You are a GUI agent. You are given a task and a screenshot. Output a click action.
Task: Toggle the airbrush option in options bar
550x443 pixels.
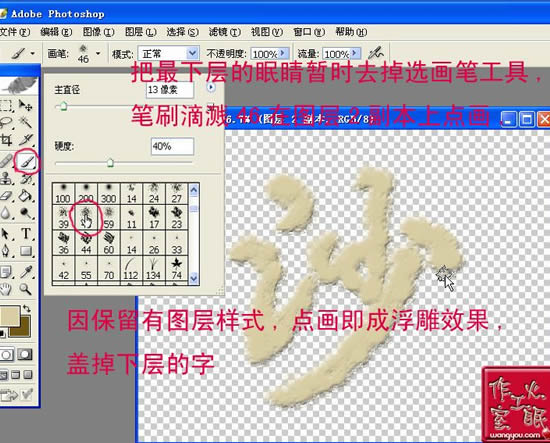376,53
